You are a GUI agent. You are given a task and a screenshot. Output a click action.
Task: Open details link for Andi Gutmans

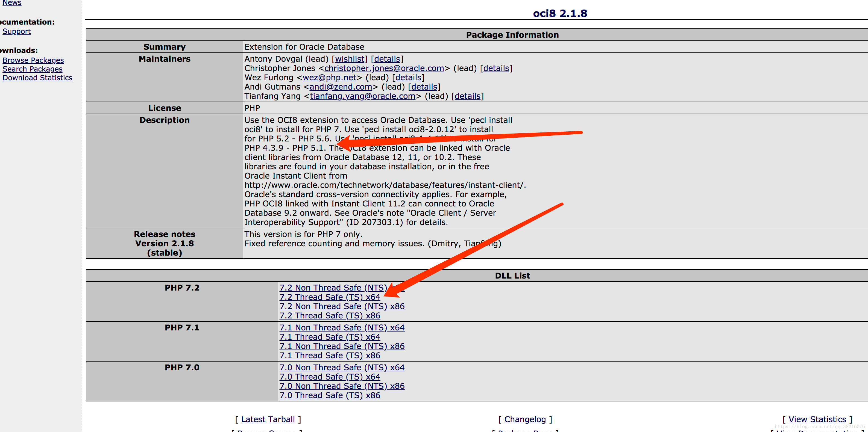coord(424,87)
